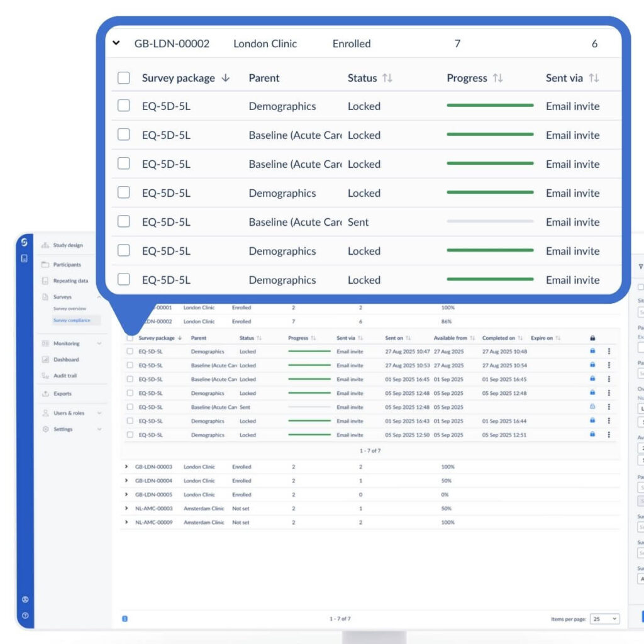Check the Sent status row in callout
This screenshot has width=644, height=644.
[124, 222]
